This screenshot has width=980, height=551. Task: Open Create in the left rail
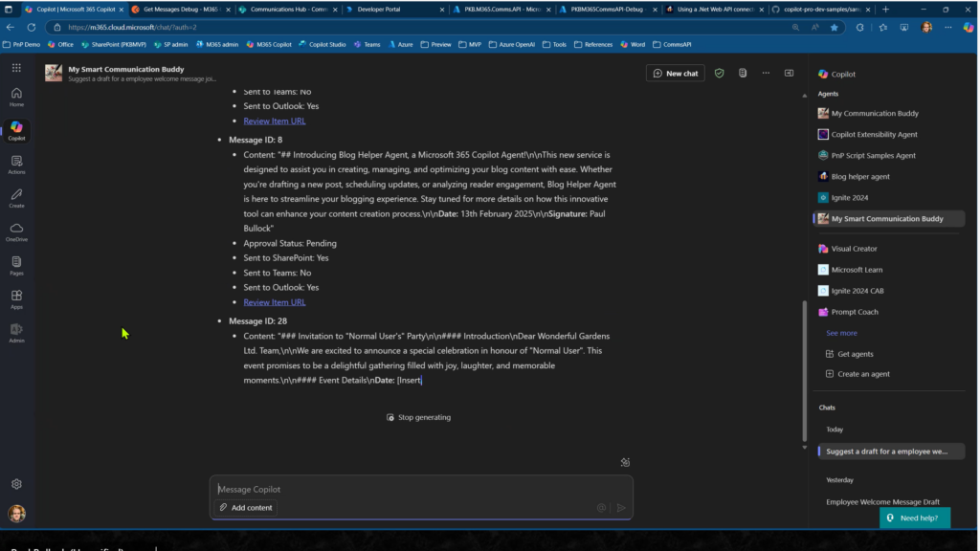(x=16, y=198)
